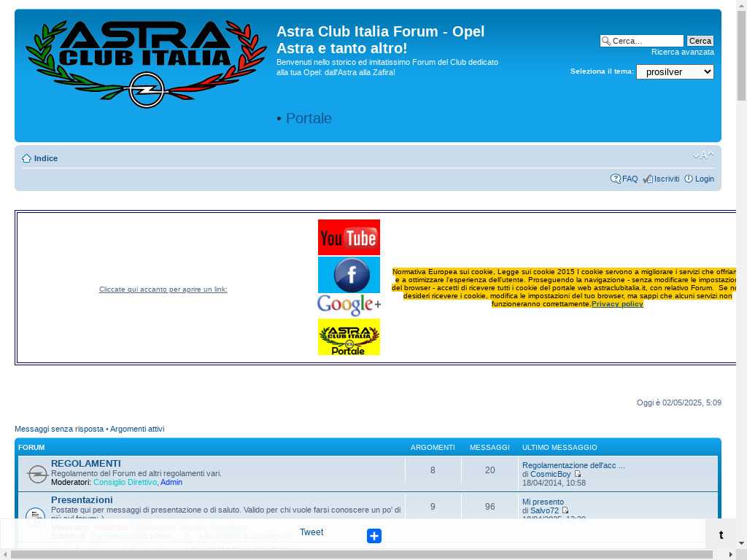Click the blue plus share button
Viewport: 747px width, 560px height.
[374, 536]
